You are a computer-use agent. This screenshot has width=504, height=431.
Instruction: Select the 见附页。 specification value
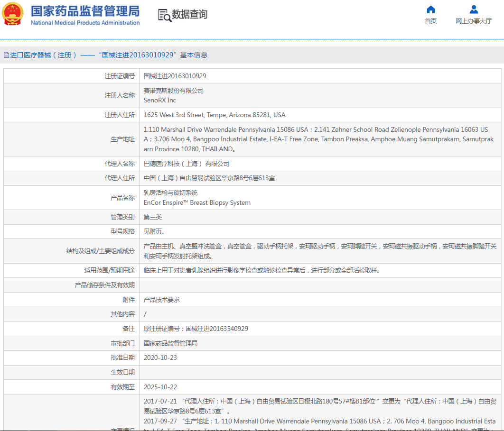coord(154,231)
